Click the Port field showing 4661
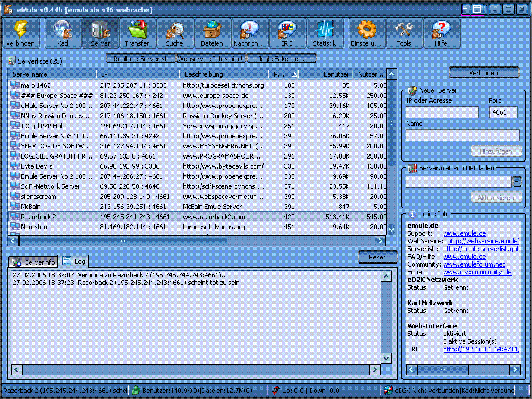The height and width of the screenshot is (399, 532). click(x=503, y=112)
